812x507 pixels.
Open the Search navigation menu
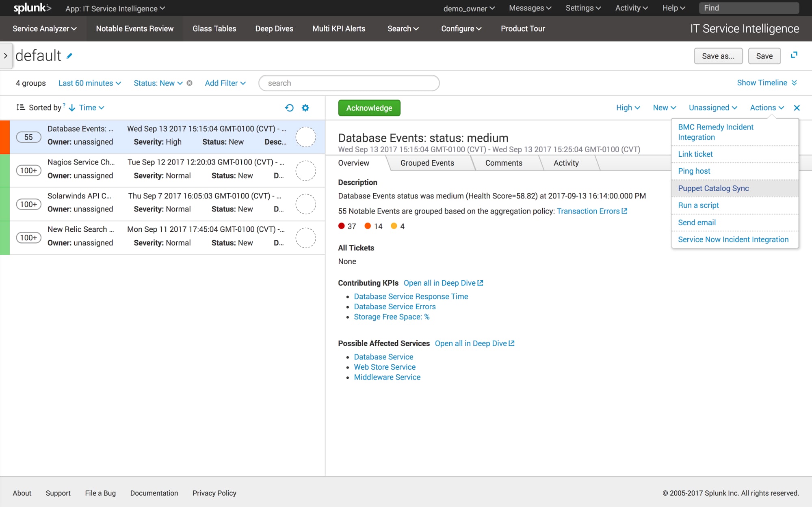[x=403, y=28]
